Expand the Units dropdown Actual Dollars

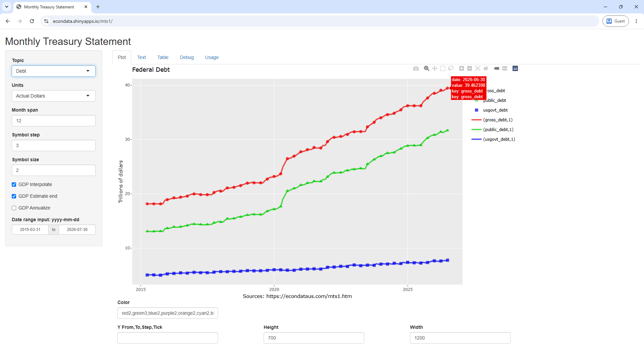pos(54,96)
